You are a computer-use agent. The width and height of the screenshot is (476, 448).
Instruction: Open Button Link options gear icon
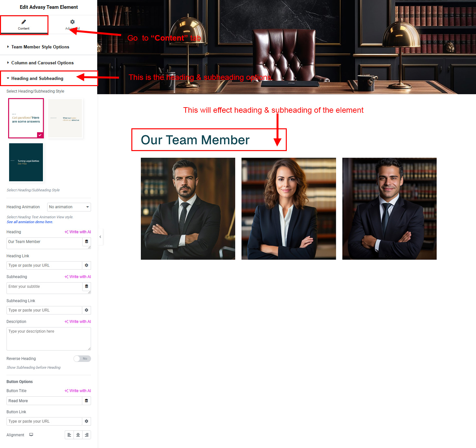pos(86,421)
